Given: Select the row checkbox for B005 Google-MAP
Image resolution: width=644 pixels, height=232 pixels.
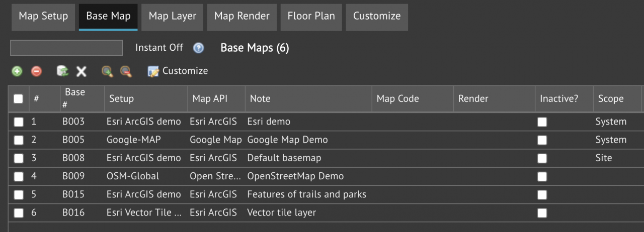Looking at the screenshot, I should click(x=19, y=140).
